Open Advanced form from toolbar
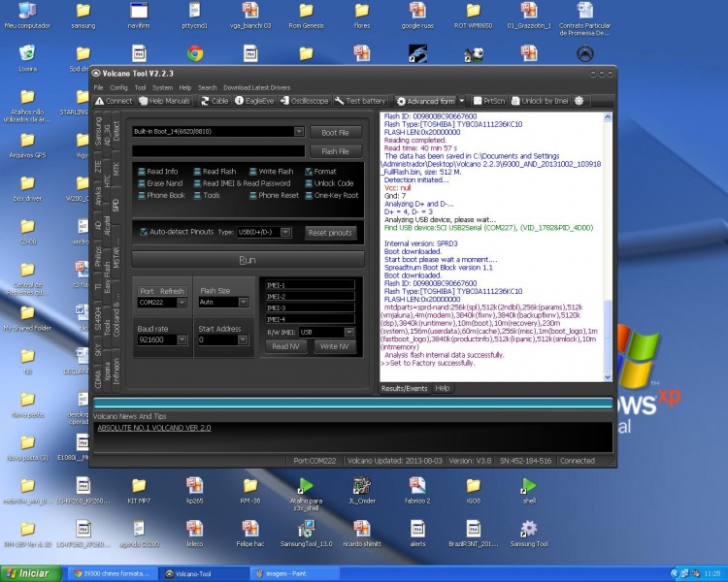This screenshot has width=728, height=582. point(426,101)
